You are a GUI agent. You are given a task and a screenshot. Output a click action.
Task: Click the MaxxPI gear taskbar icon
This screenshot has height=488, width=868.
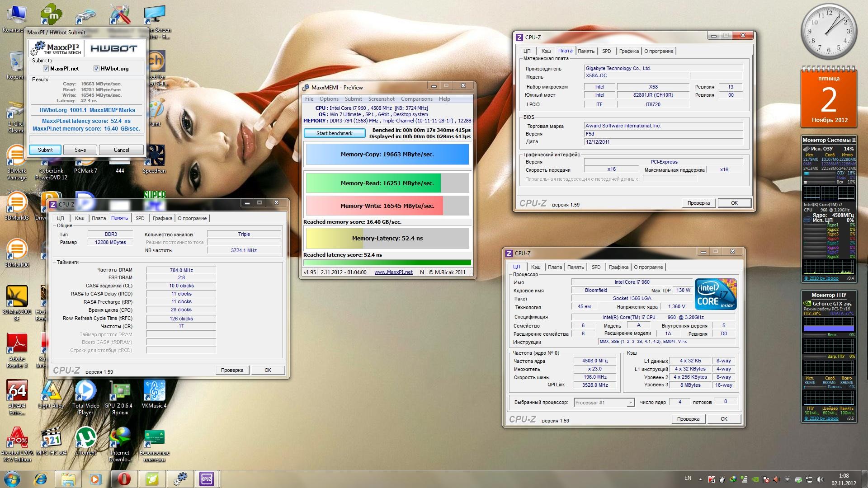[180, 479]
